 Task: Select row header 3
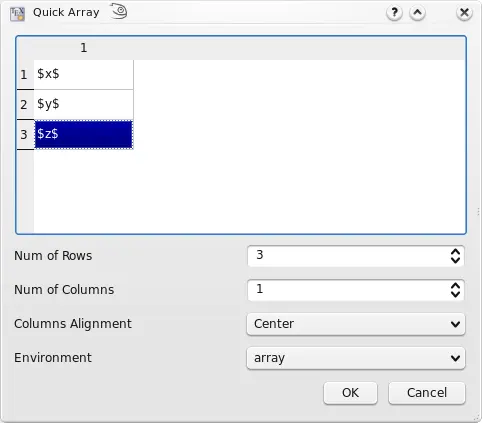pos(25,135)
